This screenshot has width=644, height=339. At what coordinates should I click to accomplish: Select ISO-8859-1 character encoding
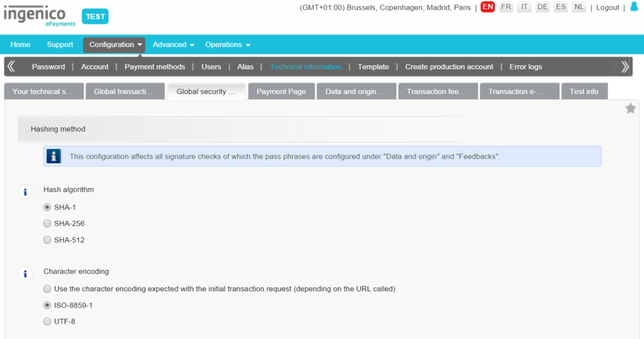click(47, 305)
